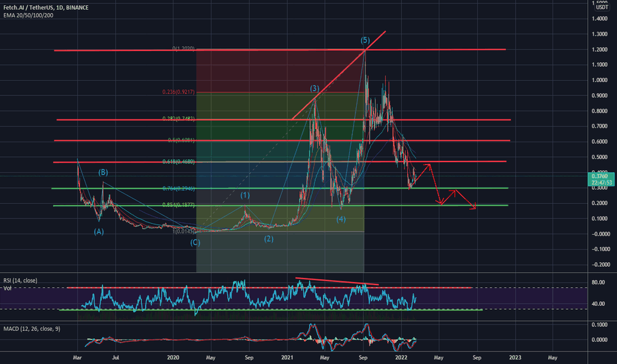Click the corrective wave label (B)
Image resolution: width=617 pixels, height=364 pixels.
(103, 172)
